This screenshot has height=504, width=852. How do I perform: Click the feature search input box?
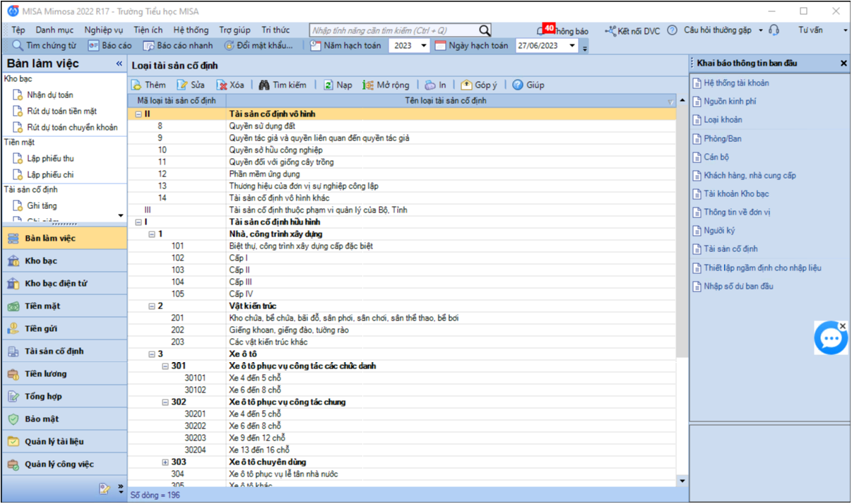click(394, 30)
